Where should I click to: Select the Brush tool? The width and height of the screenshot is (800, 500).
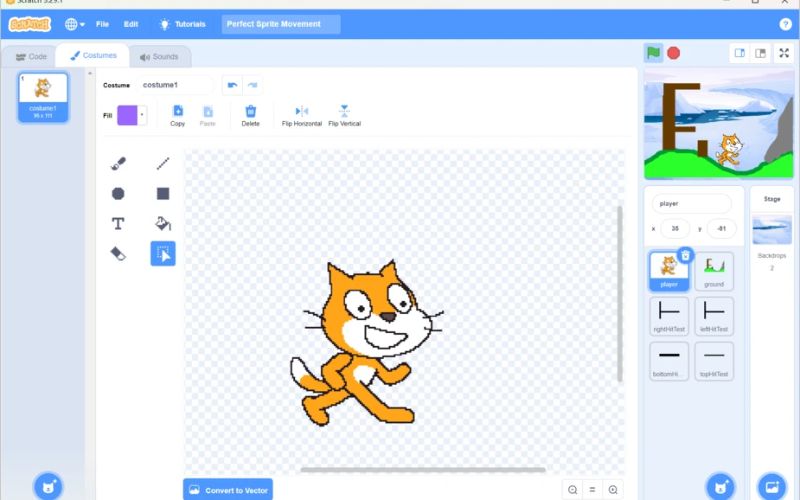pyautogui.click(x=118, y=163)
